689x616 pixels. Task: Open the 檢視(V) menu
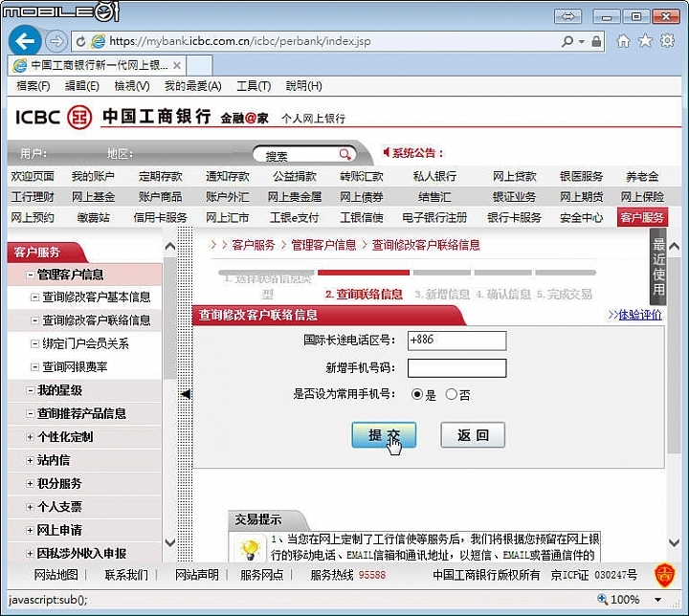coord(132,86)
